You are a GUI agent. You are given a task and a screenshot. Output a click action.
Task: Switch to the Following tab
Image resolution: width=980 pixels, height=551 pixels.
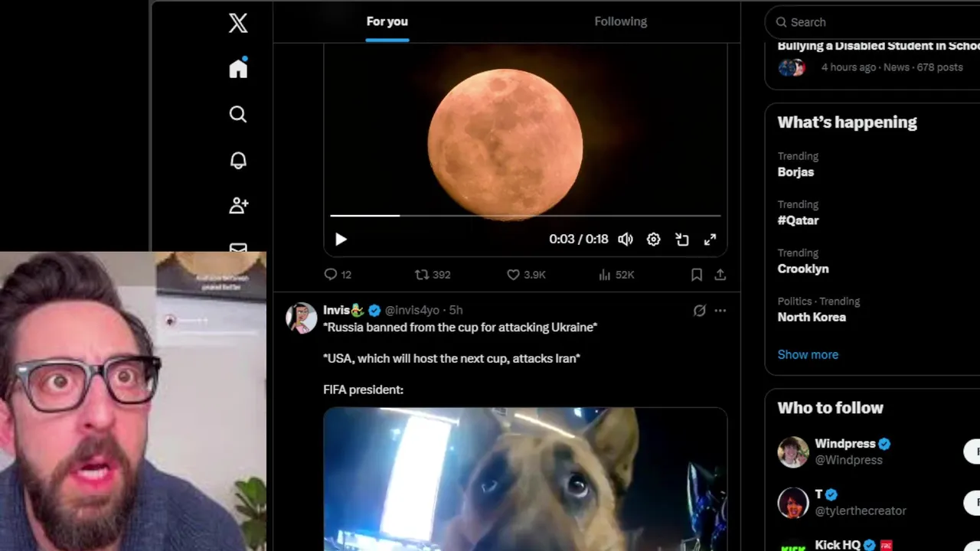pos(621,21)
